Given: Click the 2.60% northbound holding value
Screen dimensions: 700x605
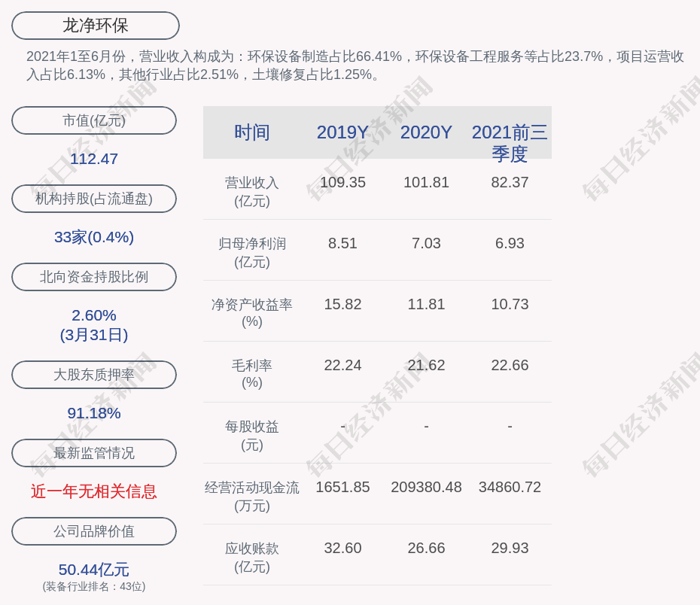Looking at the screenshot, I should (x=94, y=315).
